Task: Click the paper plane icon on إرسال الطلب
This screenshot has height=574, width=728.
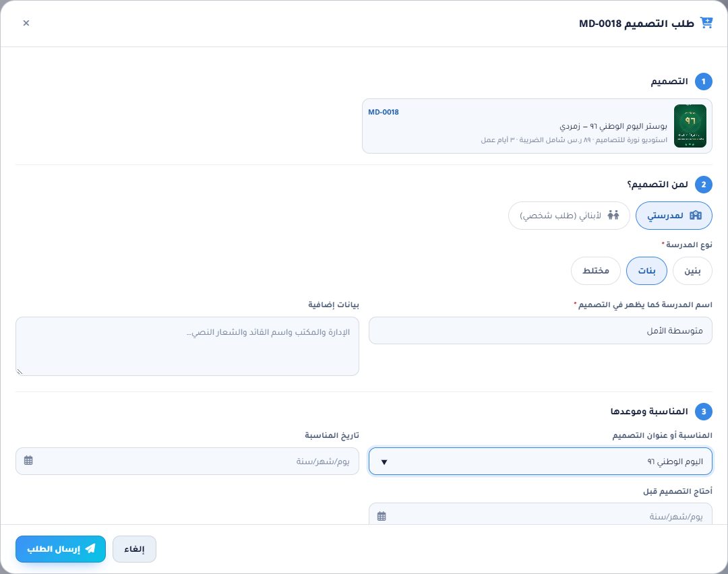Action: tap(90, 548)
